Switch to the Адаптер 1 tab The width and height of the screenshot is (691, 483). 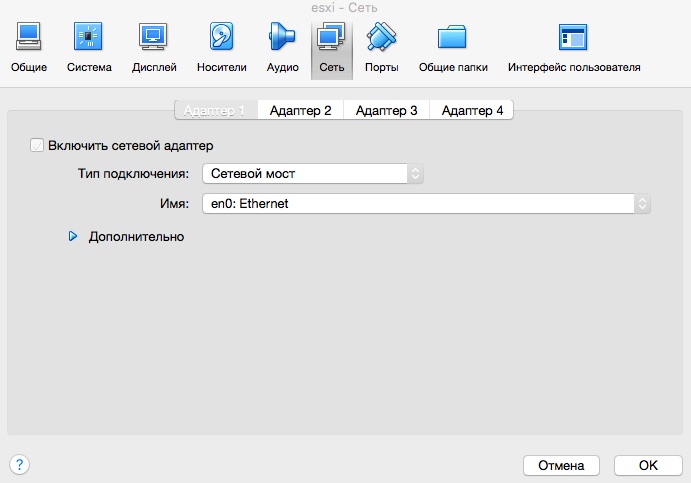point(215,111)
